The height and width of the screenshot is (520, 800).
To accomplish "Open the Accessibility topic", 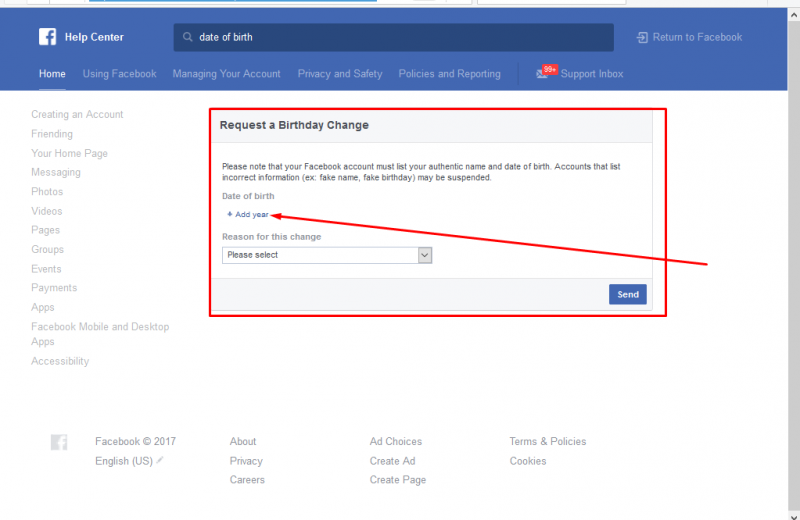I will (x=60, y=361).
